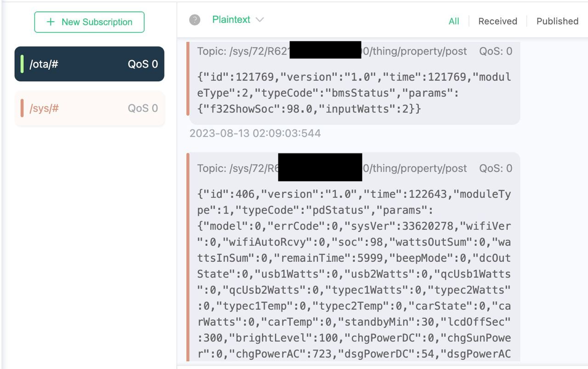Image resolution: width=588 pixels, height=369 pixels.
Task: Click the orange color bar on /sys/#
Action: tap(22, 108)
